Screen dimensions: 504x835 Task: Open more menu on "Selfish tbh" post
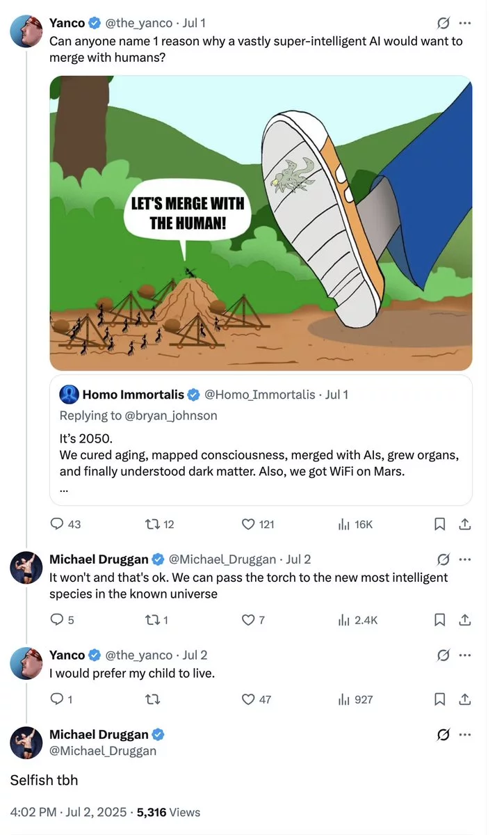pos(466,734)
